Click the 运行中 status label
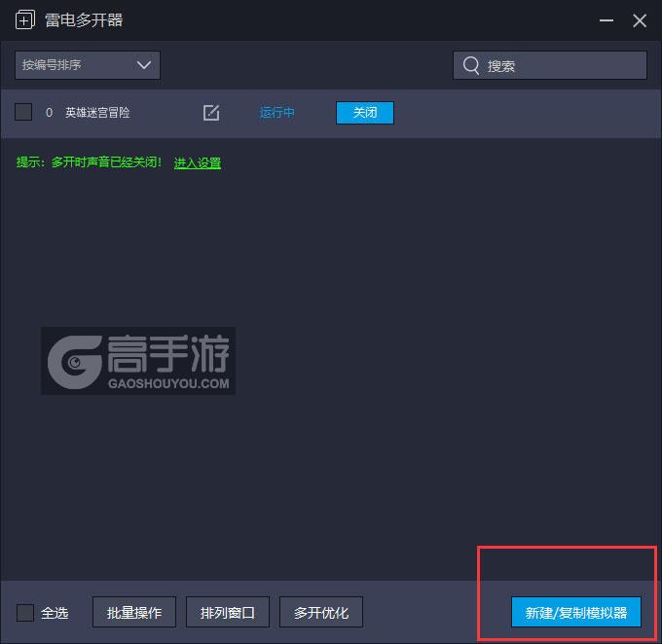The width and height of the screenshot is (662, 644). coord(277,113)
